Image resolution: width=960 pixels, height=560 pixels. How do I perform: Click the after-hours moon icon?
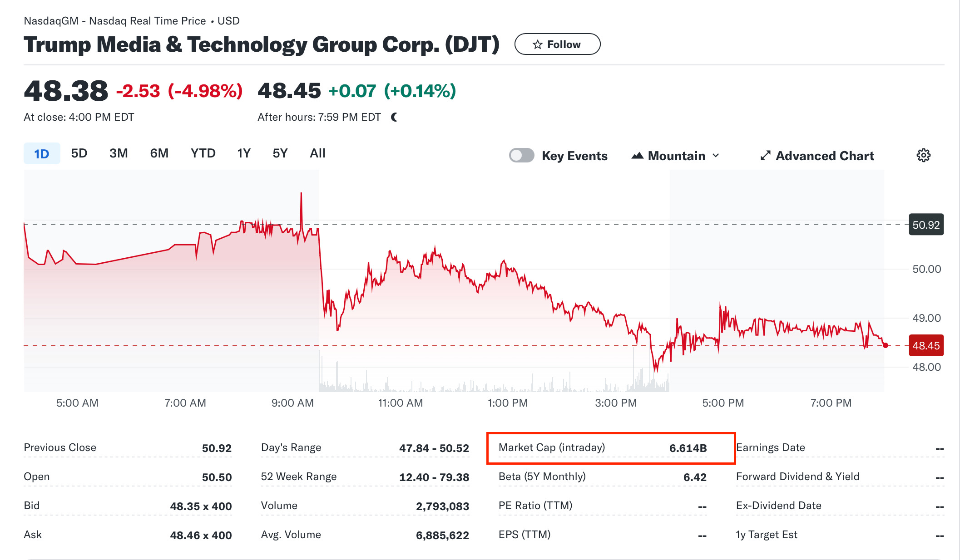point(394,117)
